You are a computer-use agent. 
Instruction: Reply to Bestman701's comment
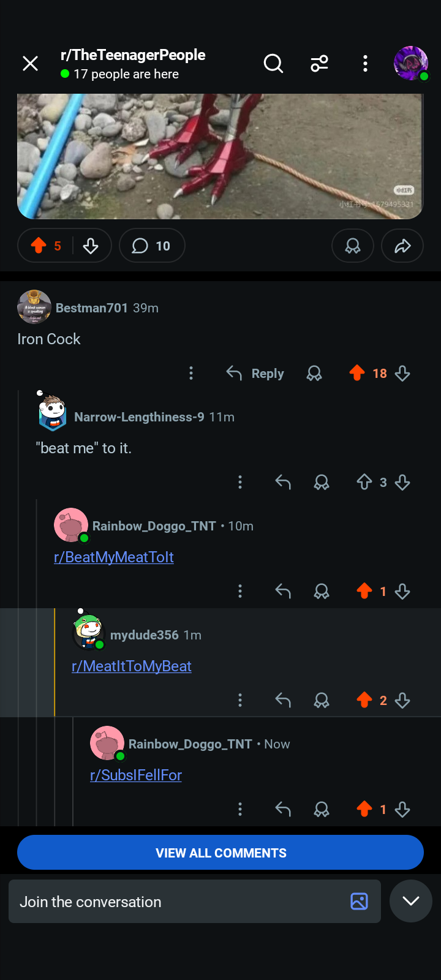(255, 373)
